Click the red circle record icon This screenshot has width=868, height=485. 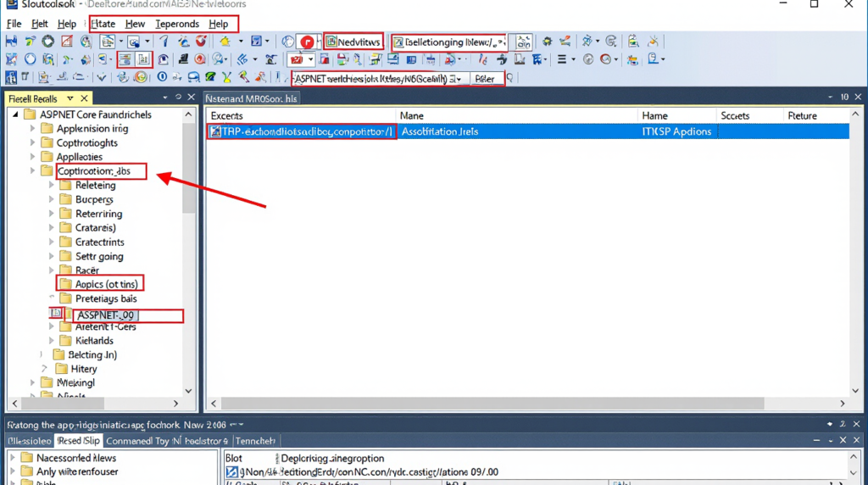click(307, 42)
